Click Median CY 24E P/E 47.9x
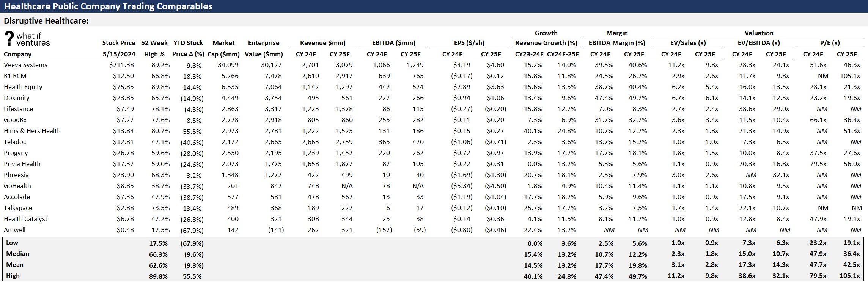 [818, 254]
